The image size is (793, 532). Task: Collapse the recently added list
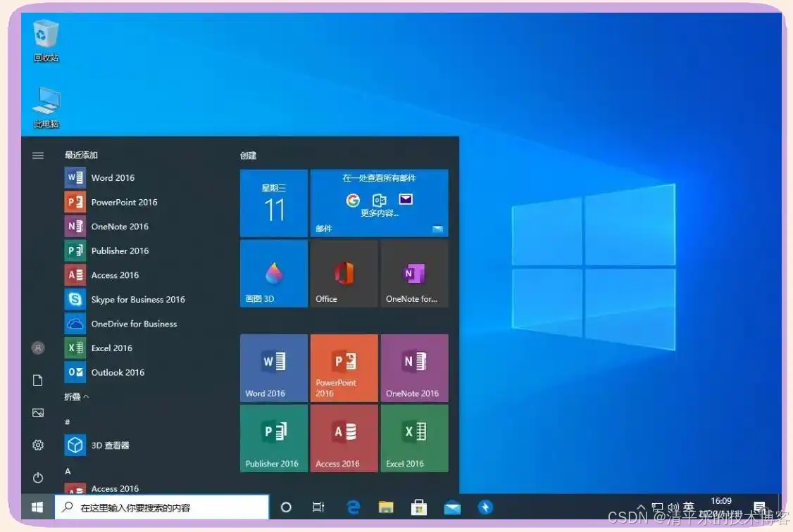point(76,397)
